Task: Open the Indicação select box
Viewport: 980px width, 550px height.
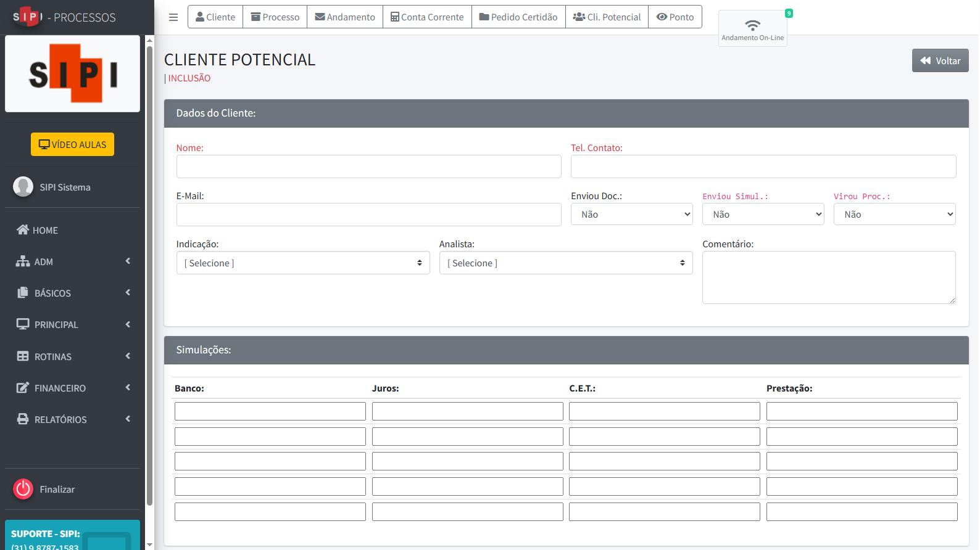Action: coord(303,263)
